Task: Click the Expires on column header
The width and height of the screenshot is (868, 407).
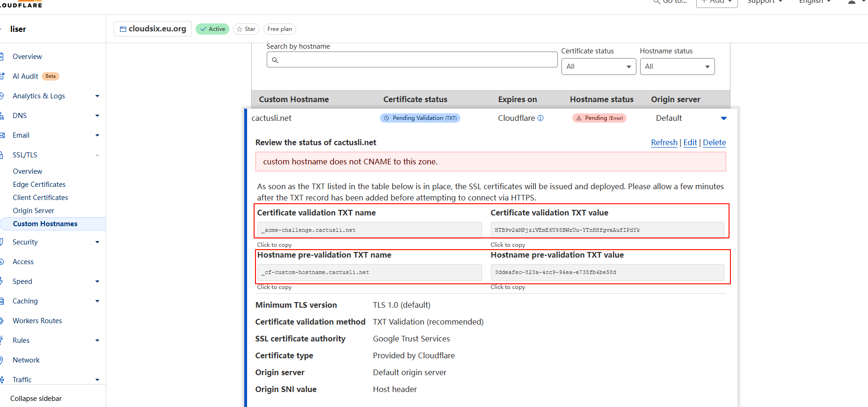Action: 518,99
